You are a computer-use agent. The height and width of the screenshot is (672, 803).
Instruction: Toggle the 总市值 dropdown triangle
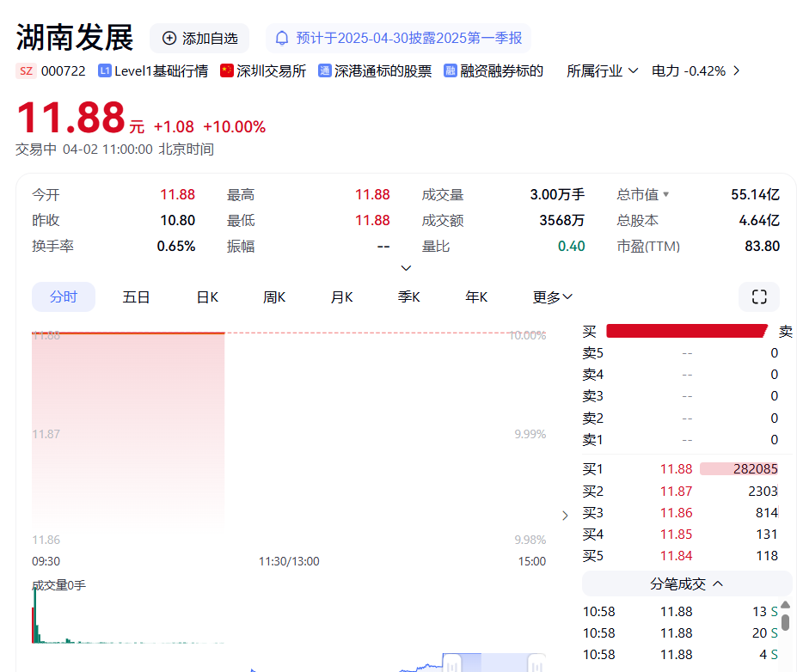tap(665, 194)
